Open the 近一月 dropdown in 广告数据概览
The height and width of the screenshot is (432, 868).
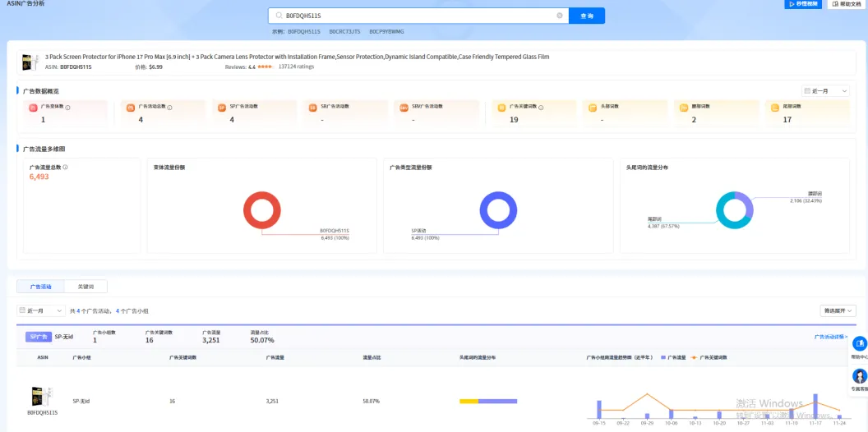tap(825, 90)
